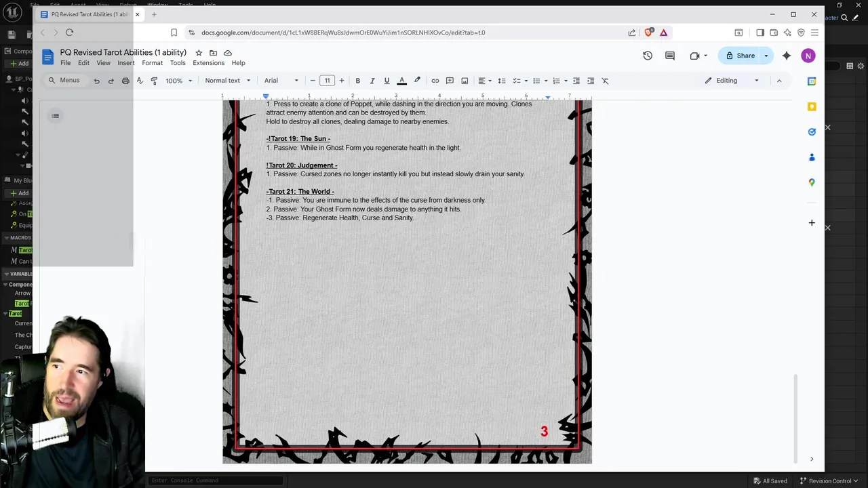Open Google Keep side panel
The image size is (868, 488).
click(812, 106)
